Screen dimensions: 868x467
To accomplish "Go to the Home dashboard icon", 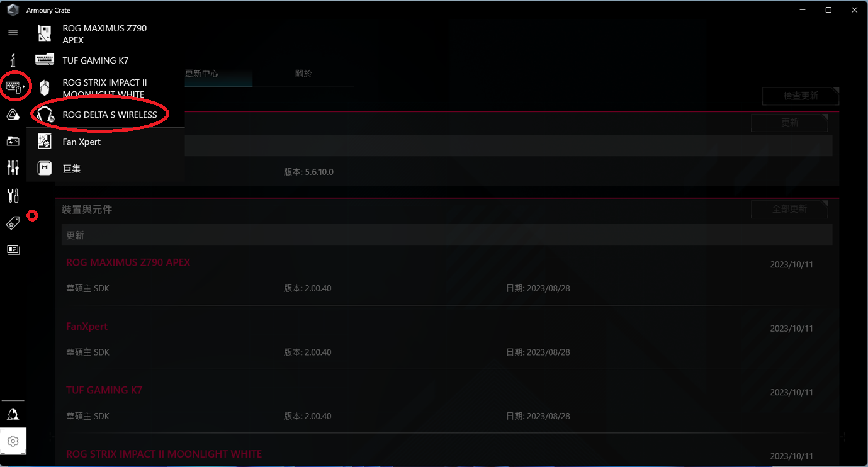I will tap(13, 60).
